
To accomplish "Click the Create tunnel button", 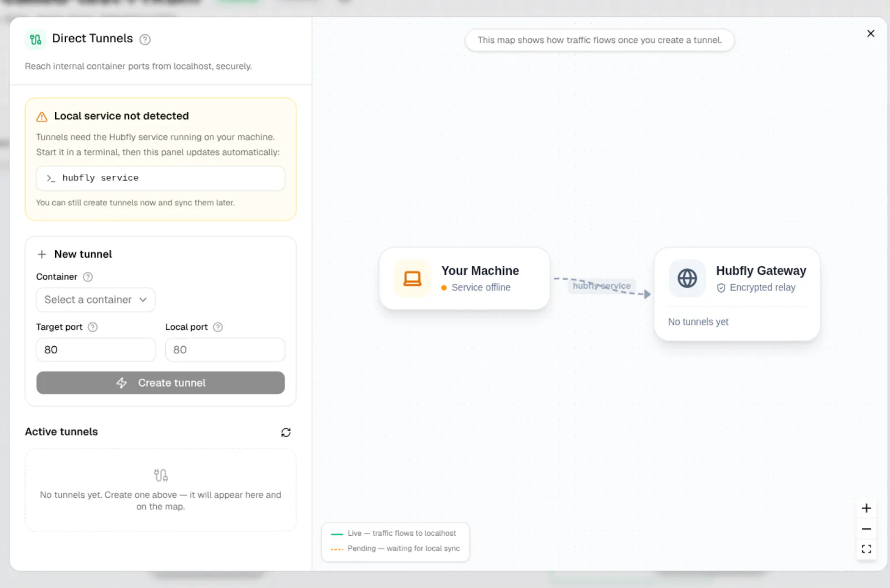I will pyautogui.click(x=160, y=383).
